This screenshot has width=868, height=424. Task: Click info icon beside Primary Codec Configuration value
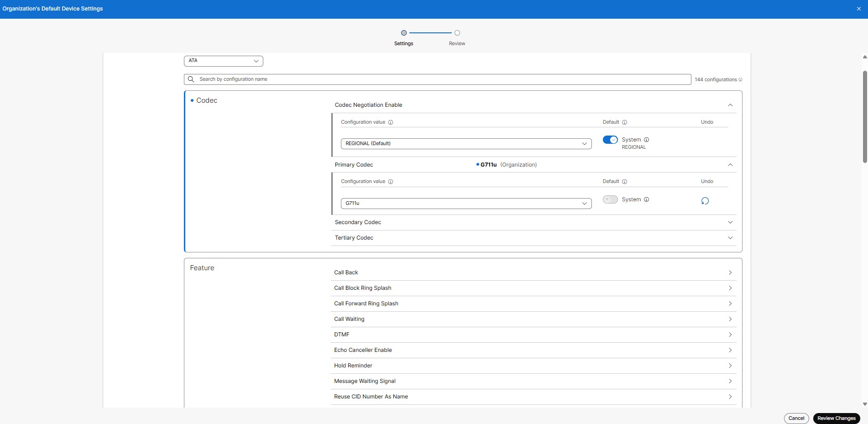(391, 182)
